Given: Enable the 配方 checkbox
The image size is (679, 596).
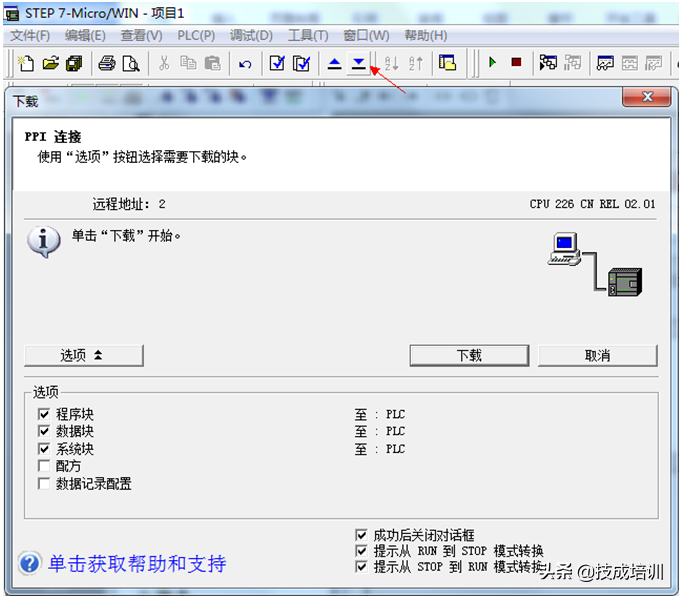Looking at the screenshot, I should click(x=44, y=466).
